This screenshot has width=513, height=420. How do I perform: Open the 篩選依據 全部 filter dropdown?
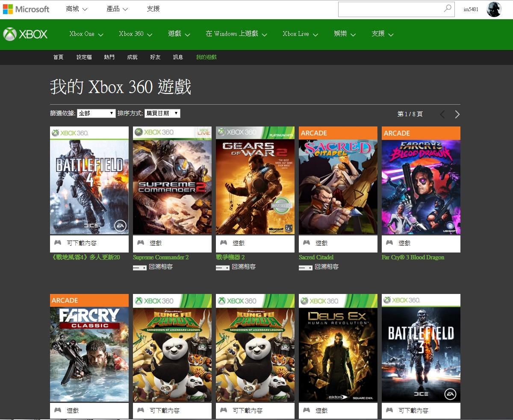(x=96, y=113)
